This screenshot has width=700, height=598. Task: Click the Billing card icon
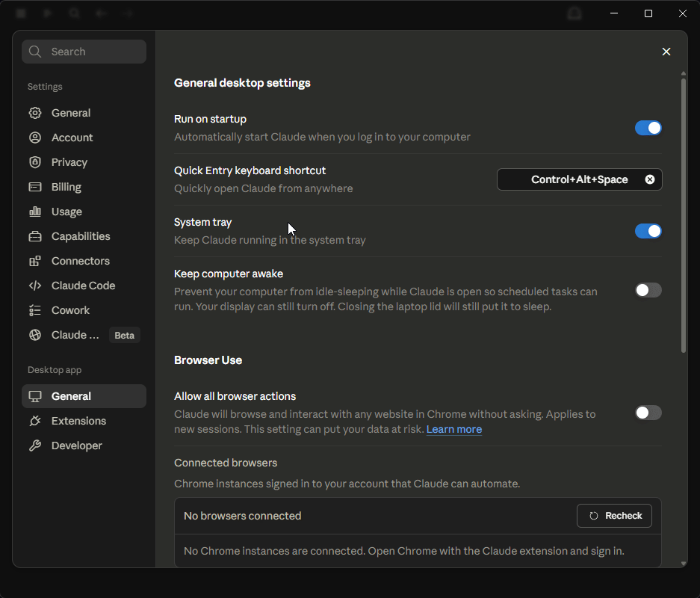35,187
